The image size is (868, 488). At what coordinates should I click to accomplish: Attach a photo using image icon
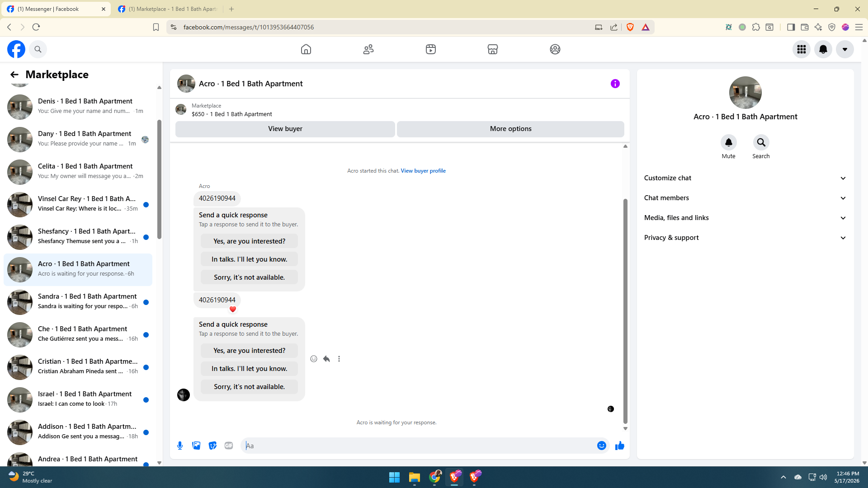(x=196, y=446)
